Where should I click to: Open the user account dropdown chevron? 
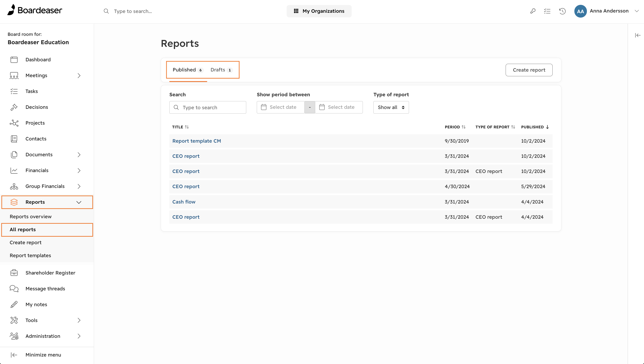(x=637, y=11)
